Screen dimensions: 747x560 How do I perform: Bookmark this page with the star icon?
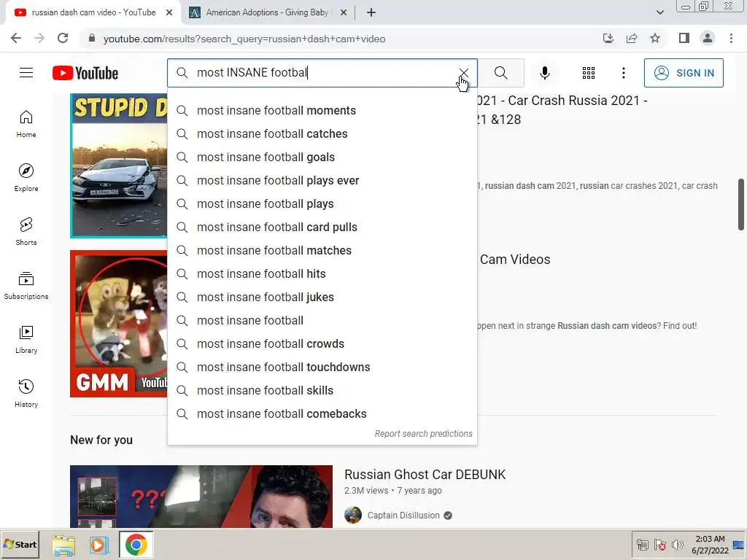(x=655, y=39)
